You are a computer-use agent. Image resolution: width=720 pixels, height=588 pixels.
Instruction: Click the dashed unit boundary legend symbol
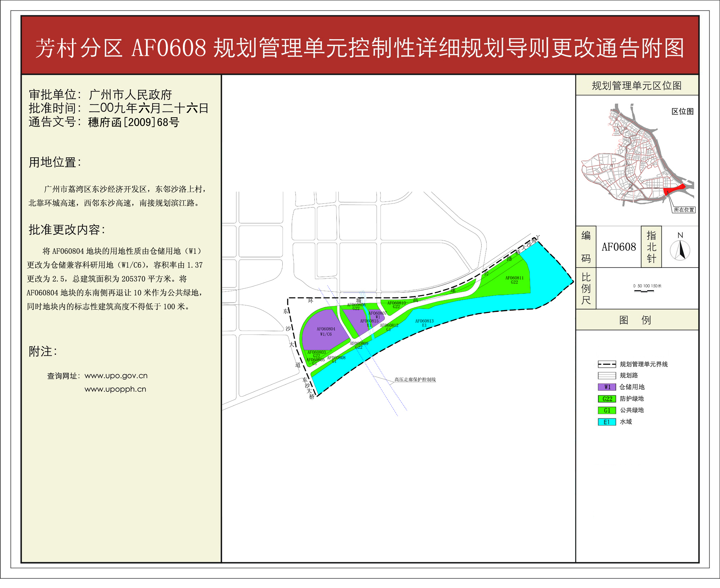point(607,364)
